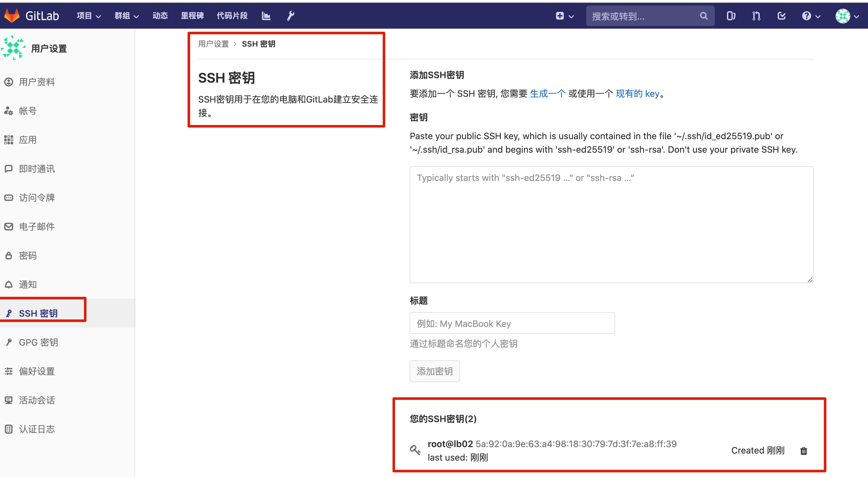The height and width of the screenshot is (477, 868).
Task: Click the 生成一个 generate key link
Action: (x=547, y=94)
